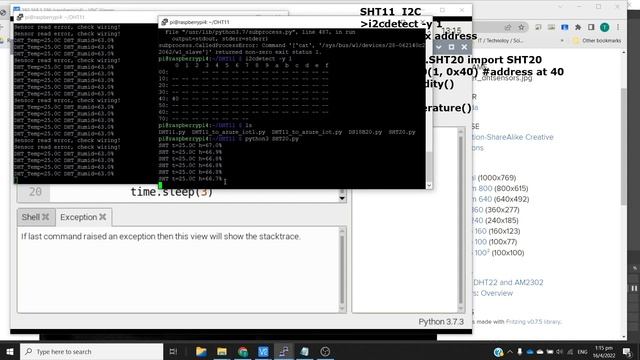Toggle fullscreen icon in VNC toolbar
Viewport: 640px width, 360px height.
click(x=451, y=47)
